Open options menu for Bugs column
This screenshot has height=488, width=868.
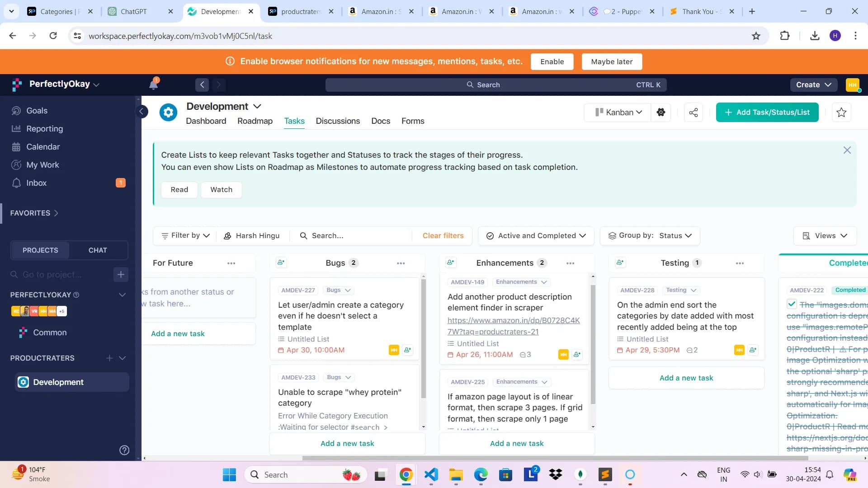[x=401, y=263]
